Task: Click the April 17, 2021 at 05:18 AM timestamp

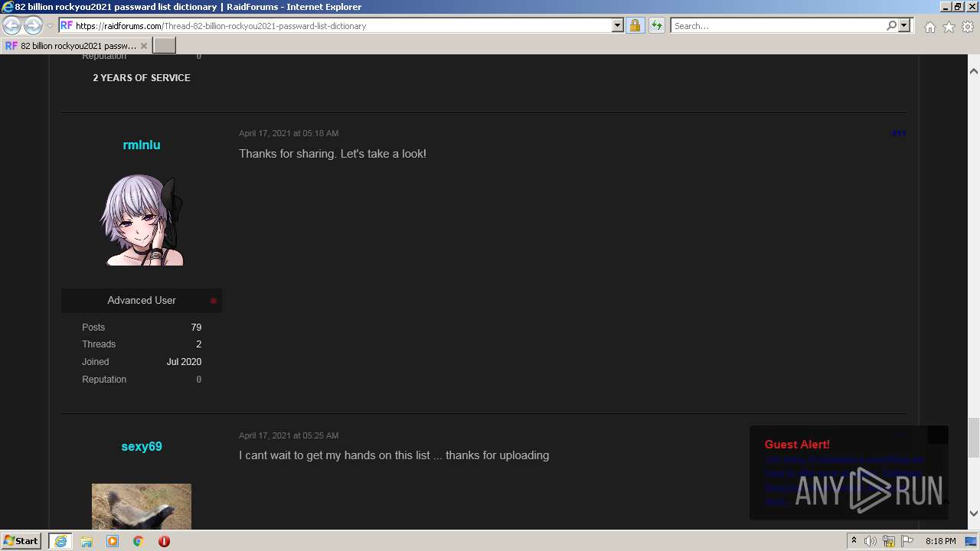Action: point(289,133)
